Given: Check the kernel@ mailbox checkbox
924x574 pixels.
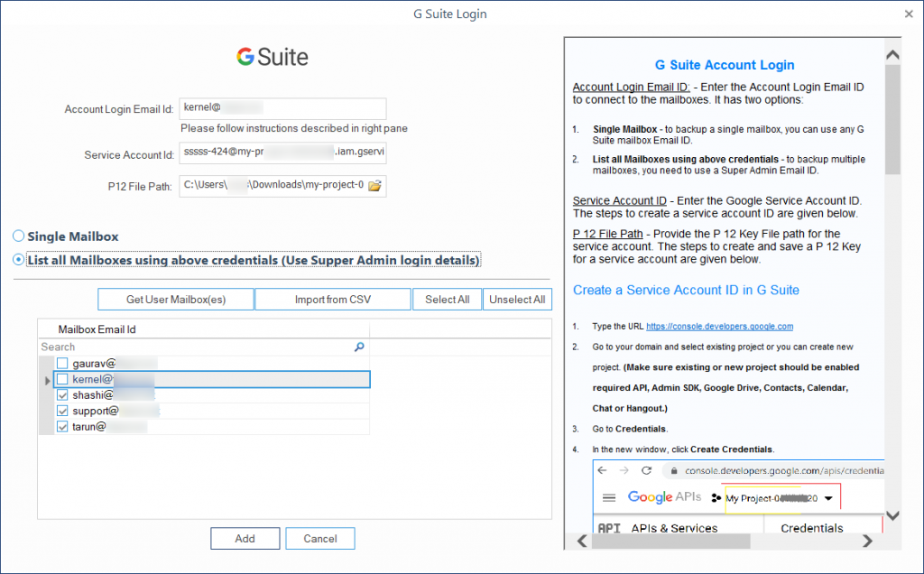Looking at the screenshot, I should (62, 380).
